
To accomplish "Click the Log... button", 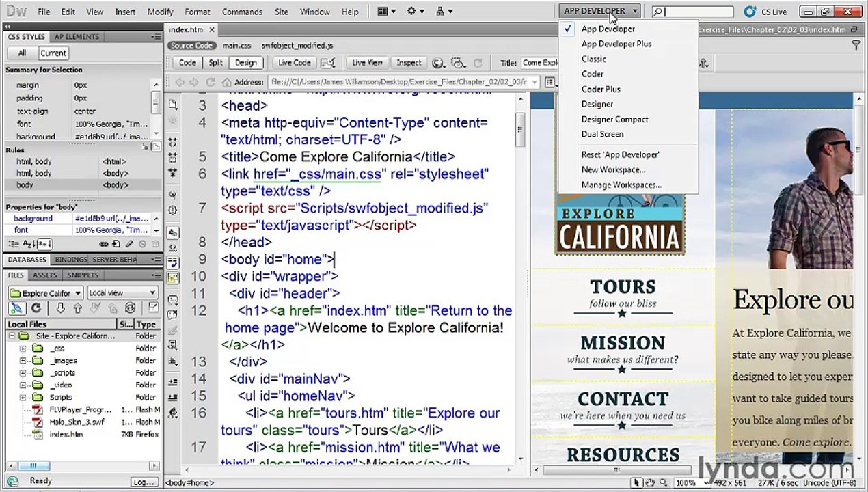I will point(144,482).
